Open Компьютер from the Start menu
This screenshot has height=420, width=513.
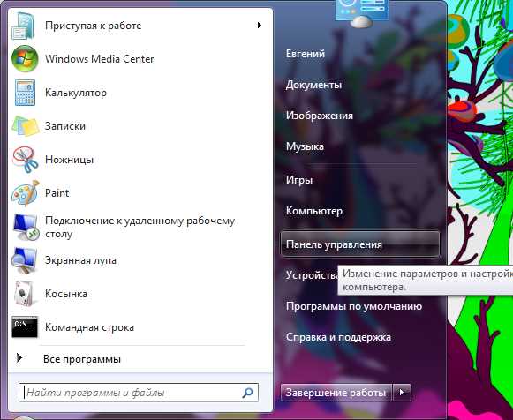314,211
